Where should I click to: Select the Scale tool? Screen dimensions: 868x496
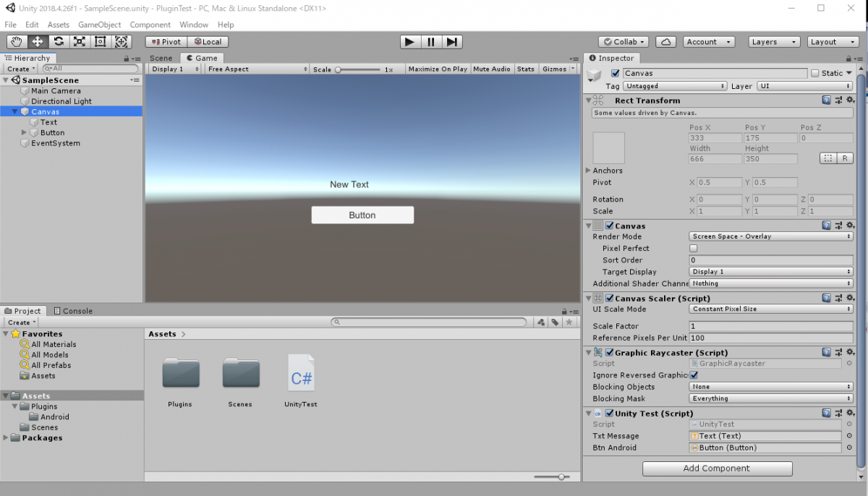tap(79, 41)
